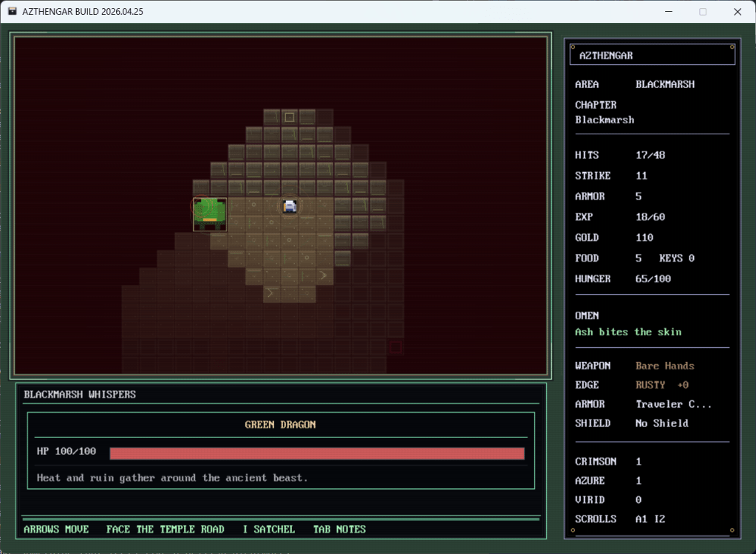This screenshot has width=756, height=554.
Task: Click the app icon in the title bar
Action: [12, 11]
